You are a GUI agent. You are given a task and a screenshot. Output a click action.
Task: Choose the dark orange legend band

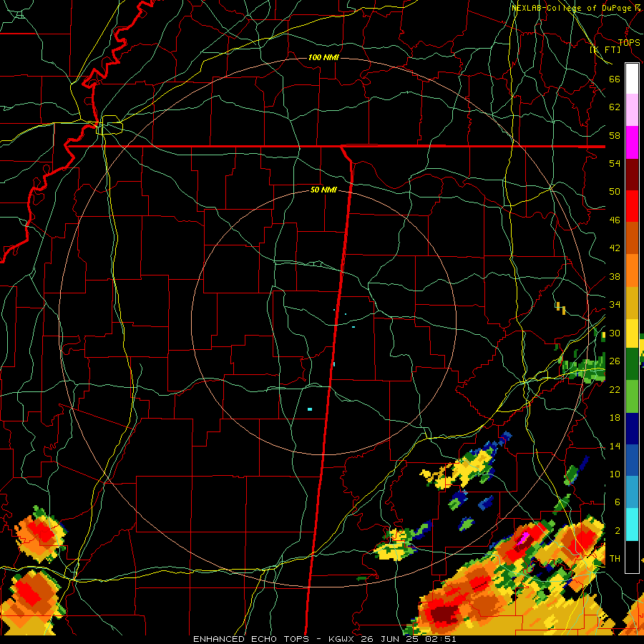pyautogui.click(x=632, y=238)
